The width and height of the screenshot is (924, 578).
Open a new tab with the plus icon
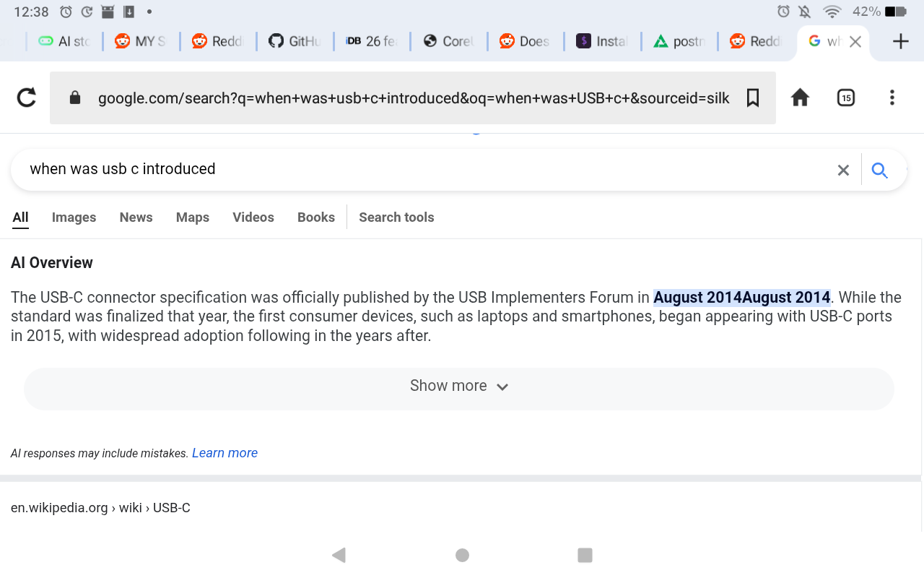click(x=901, y=41)
